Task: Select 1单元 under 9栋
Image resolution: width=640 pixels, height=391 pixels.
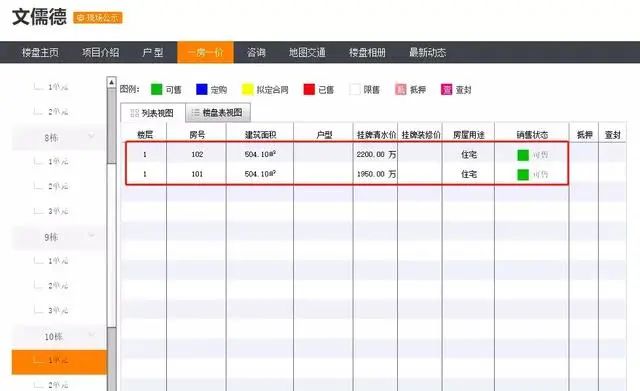Action: point(58,261)
